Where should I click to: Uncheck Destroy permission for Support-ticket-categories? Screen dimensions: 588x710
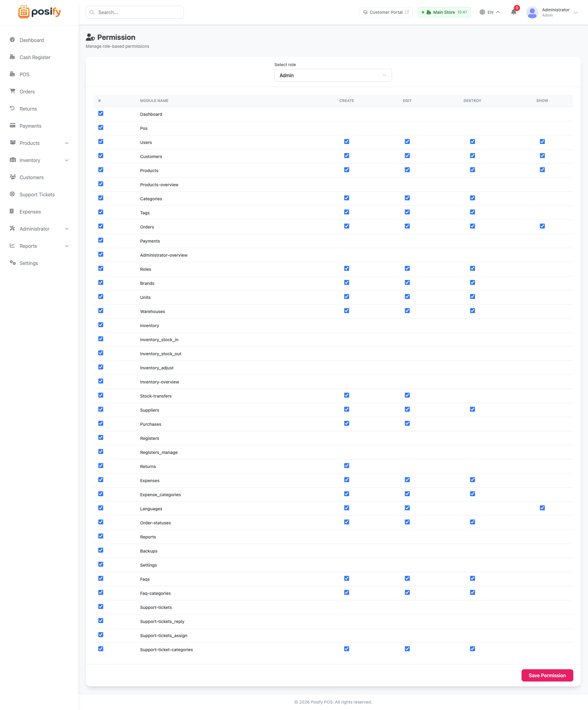[x=472, y=649]
